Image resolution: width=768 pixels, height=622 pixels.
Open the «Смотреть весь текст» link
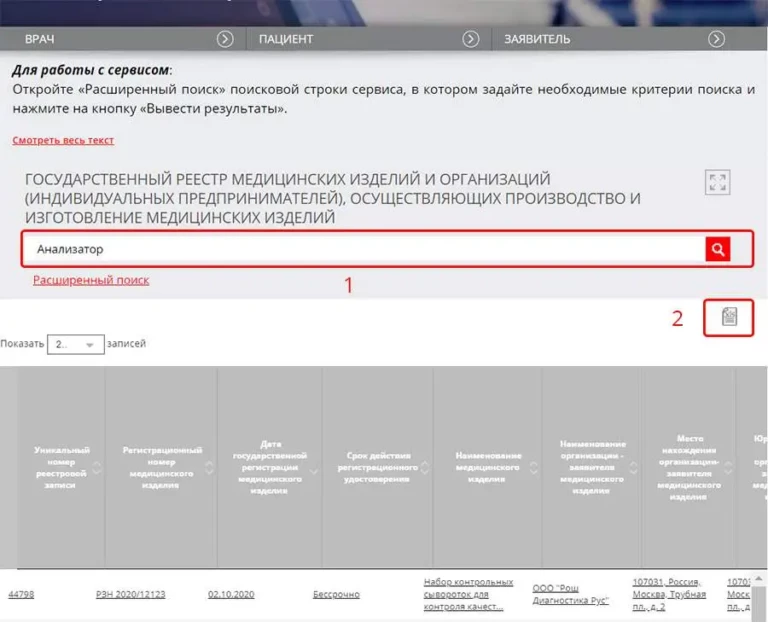click(x=63, y=141)
